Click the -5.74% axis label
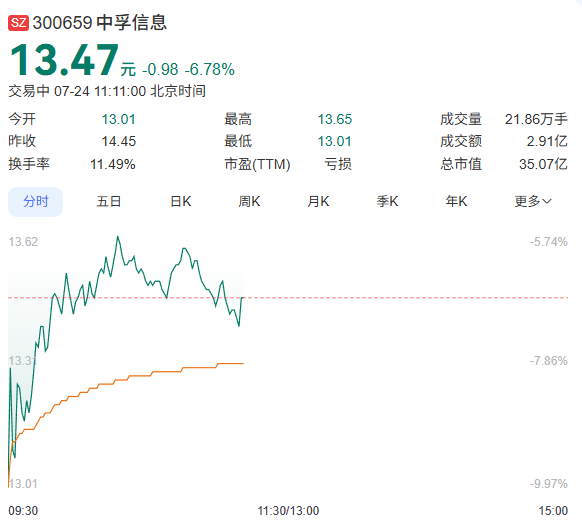The width and height of the screenshot is (582, 526). [549, 242]
